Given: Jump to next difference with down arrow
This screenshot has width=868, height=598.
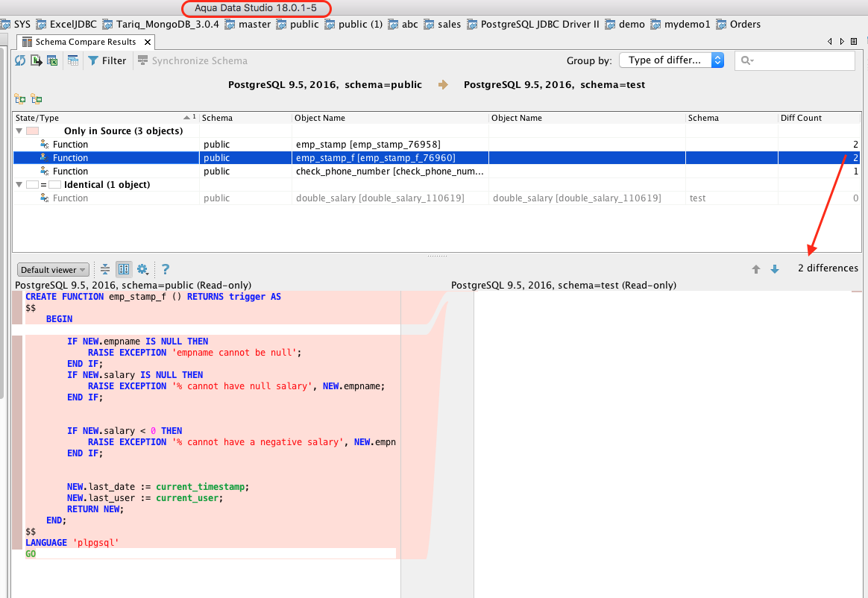Looking at the screenshot, I should pos(775,269).
